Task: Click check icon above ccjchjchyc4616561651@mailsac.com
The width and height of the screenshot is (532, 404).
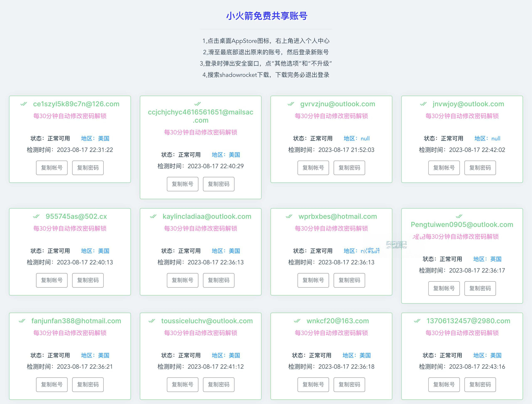Action: 198,104
